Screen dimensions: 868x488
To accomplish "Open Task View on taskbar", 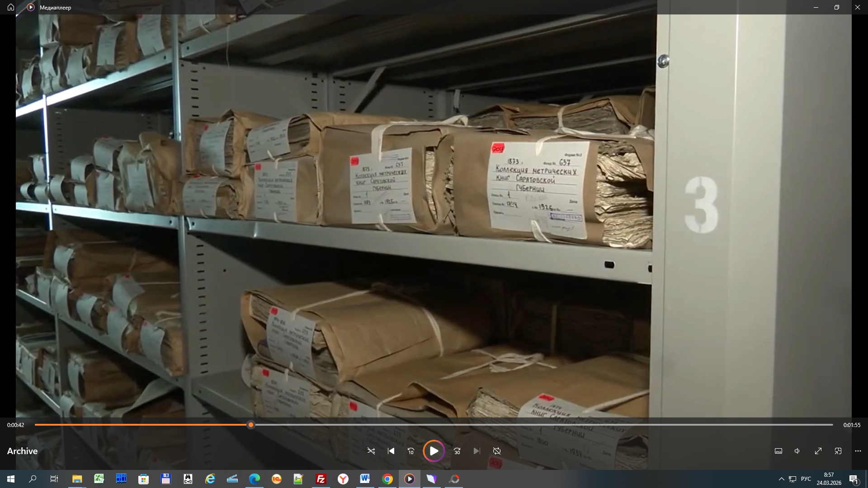I will click(x=54, y=479).
